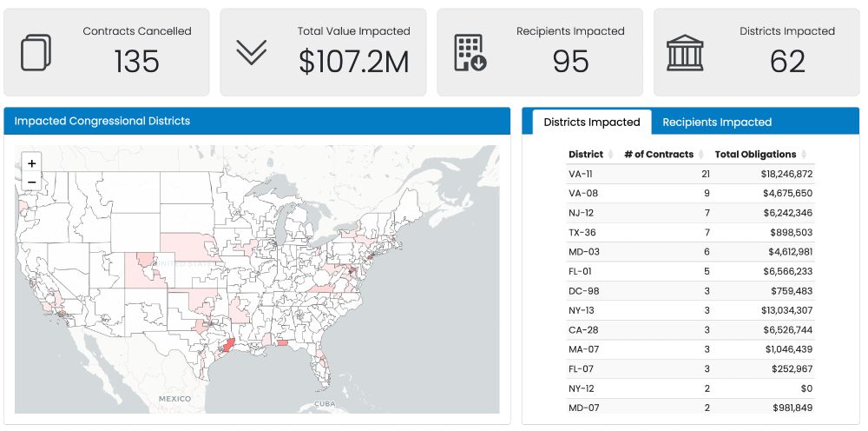Click the $18,246,872 obligations value
This screenshot has width=868, height=431.
pos(786,174)
